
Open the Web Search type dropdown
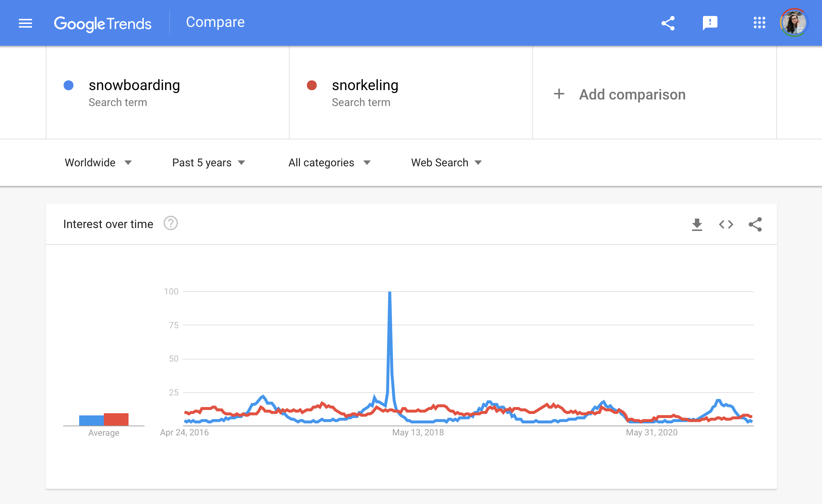[446, 163]
